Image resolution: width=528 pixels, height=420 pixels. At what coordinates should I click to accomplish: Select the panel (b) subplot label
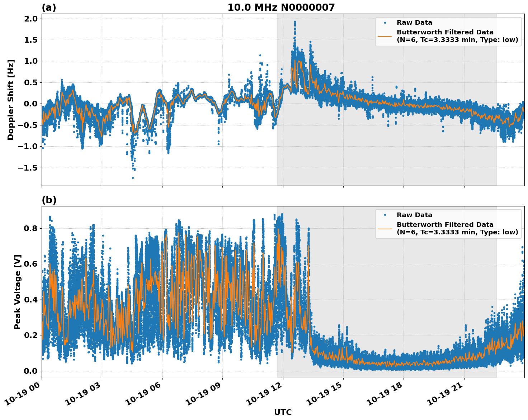49,200
